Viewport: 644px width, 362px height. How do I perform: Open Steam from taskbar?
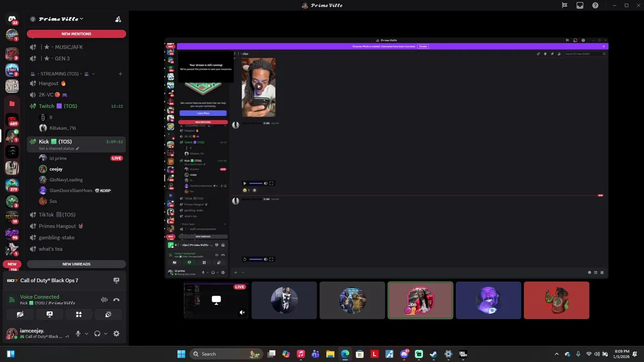click(x=433, y=354)
